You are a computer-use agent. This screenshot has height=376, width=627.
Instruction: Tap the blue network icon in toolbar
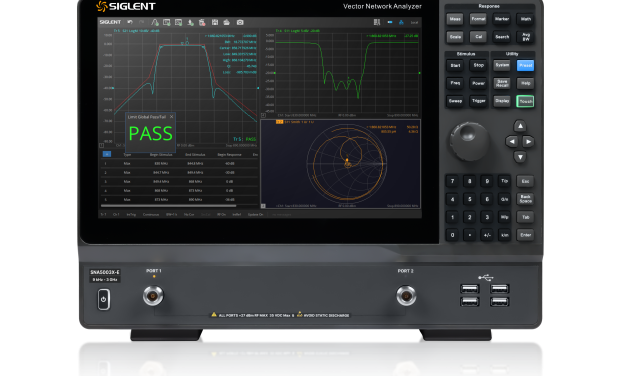point(401,22)
